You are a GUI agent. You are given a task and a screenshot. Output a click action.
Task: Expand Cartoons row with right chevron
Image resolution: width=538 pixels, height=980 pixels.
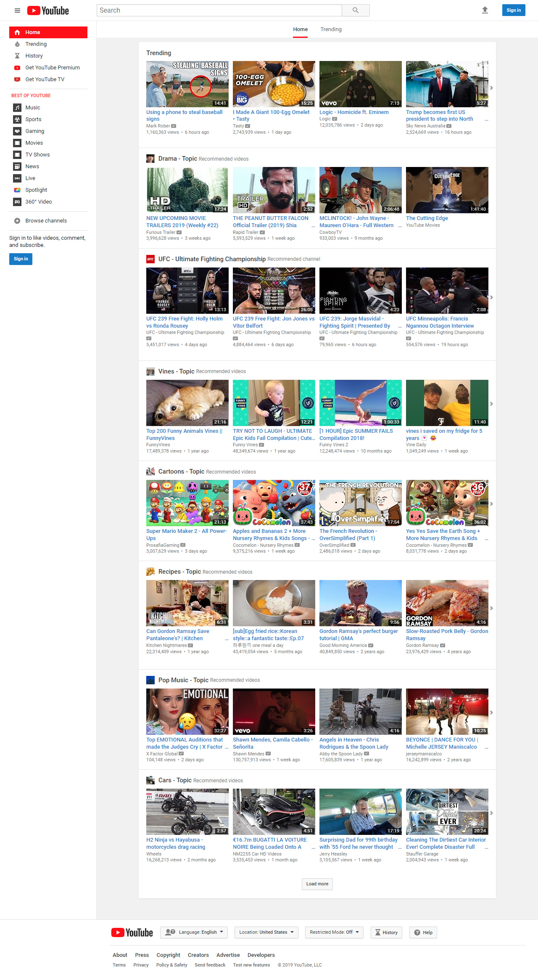491,504
